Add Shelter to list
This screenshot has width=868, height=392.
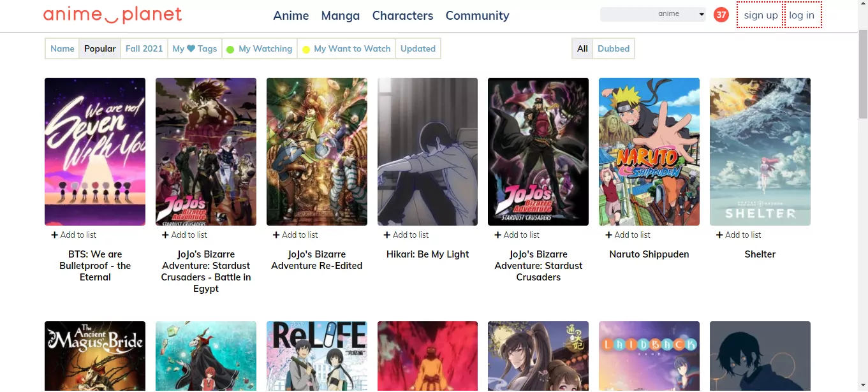click(x=739, y=235)
